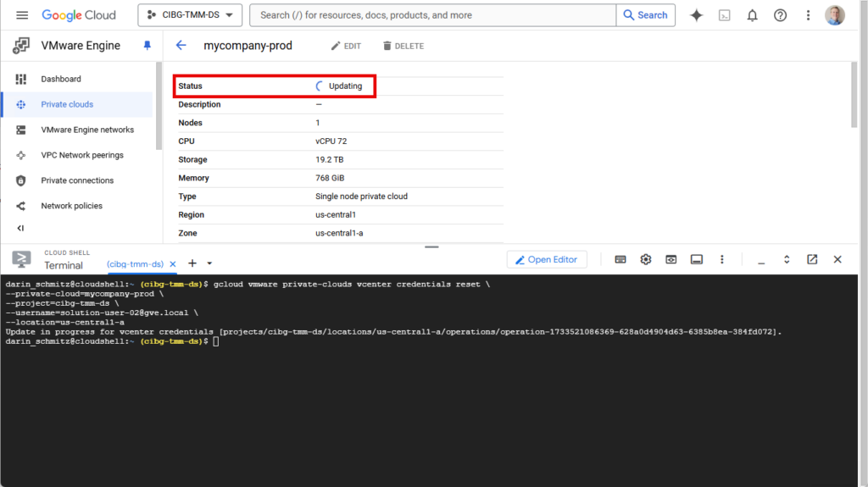Open the Cloud Shell keyboard send-keys icon

pos(620,259)
